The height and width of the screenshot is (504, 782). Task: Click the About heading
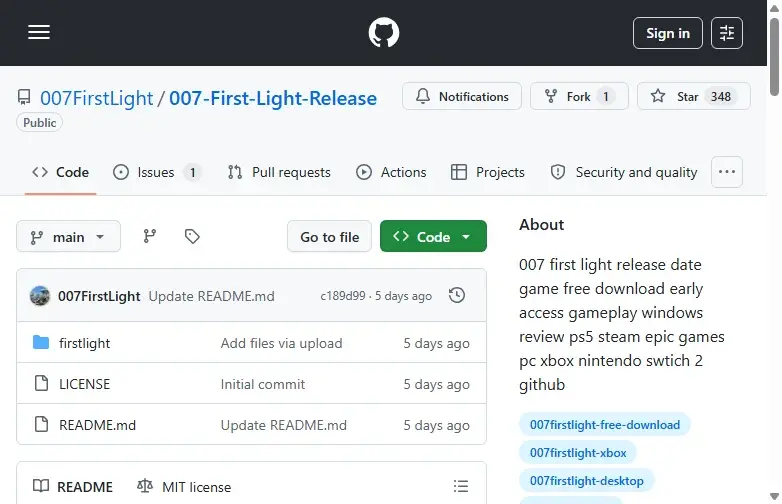541,225
